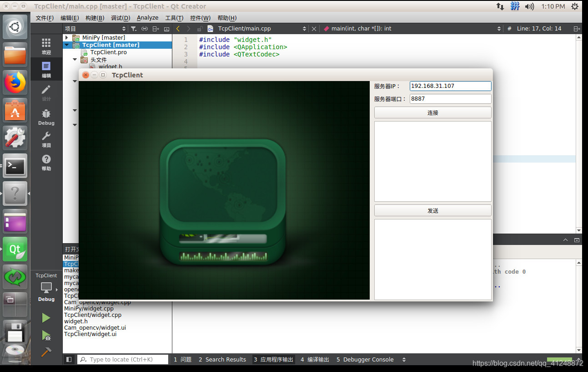This screenshot has width=588, height=372.
Task: Toggle synchronize with editor link icon
Action: pyautogui.click(x=145, y=29)
